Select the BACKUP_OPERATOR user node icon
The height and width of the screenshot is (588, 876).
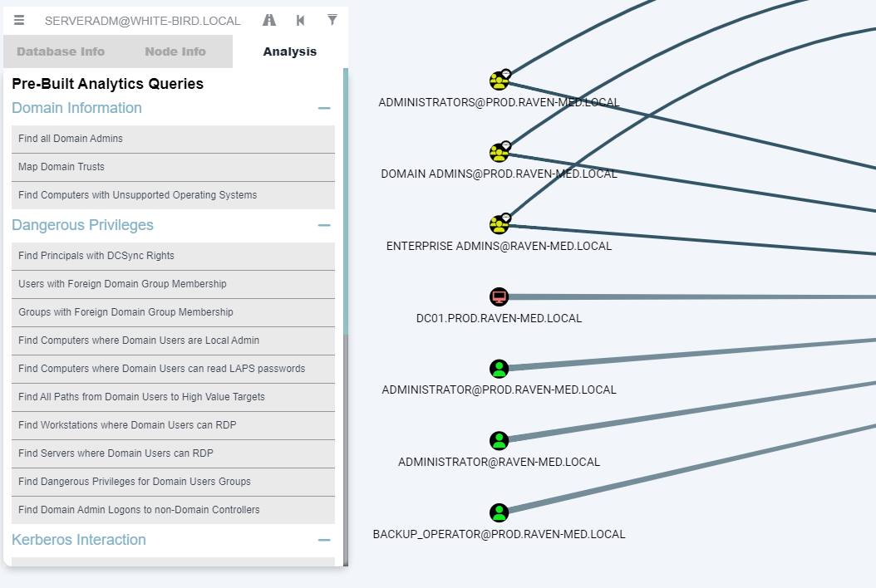[499, 512]
